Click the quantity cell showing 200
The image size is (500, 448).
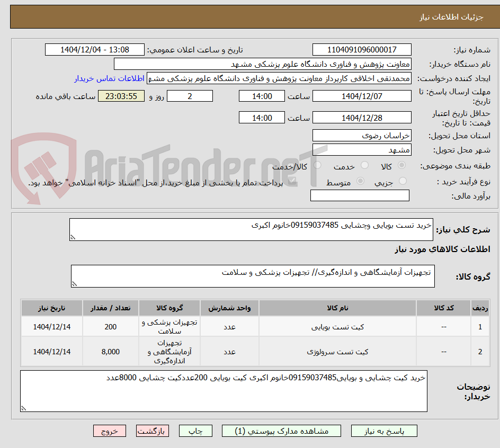111,327
